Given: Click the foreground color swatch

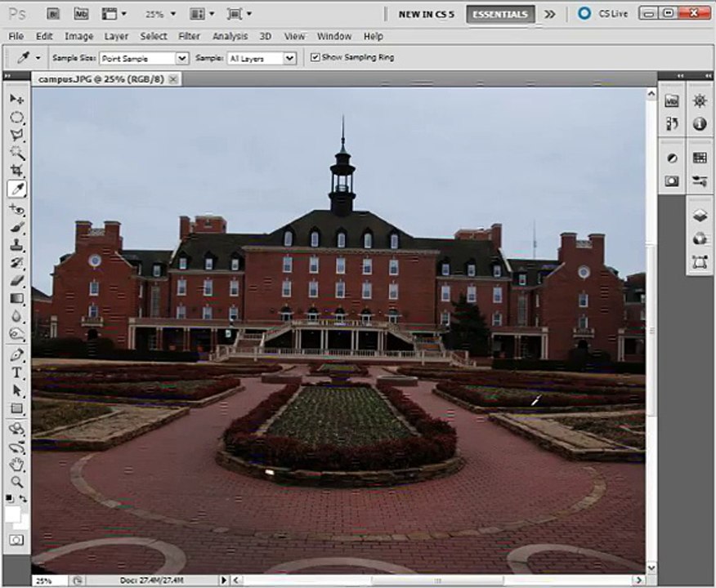Looking at the screenshot, I should click(x=12, y=514).
